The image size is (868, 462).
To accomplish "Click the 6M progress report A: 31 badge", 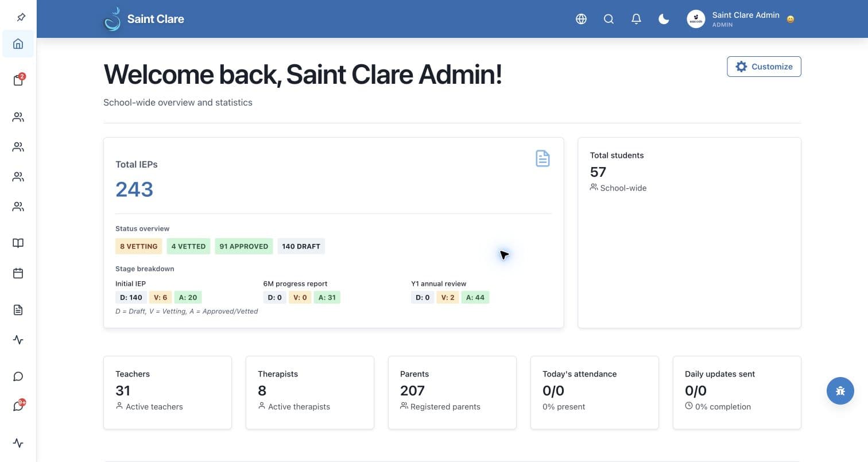I will (x=327, y=297).
